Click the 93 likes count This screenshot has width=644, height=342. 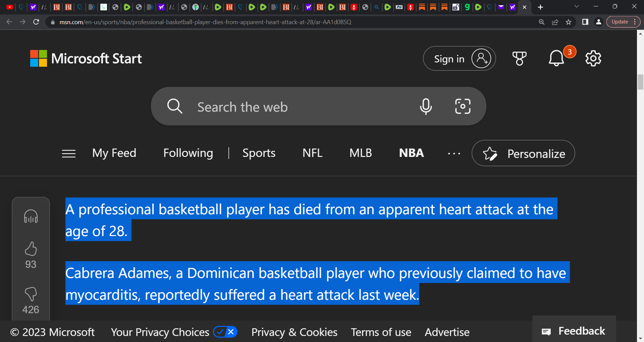tap(31, 264)
